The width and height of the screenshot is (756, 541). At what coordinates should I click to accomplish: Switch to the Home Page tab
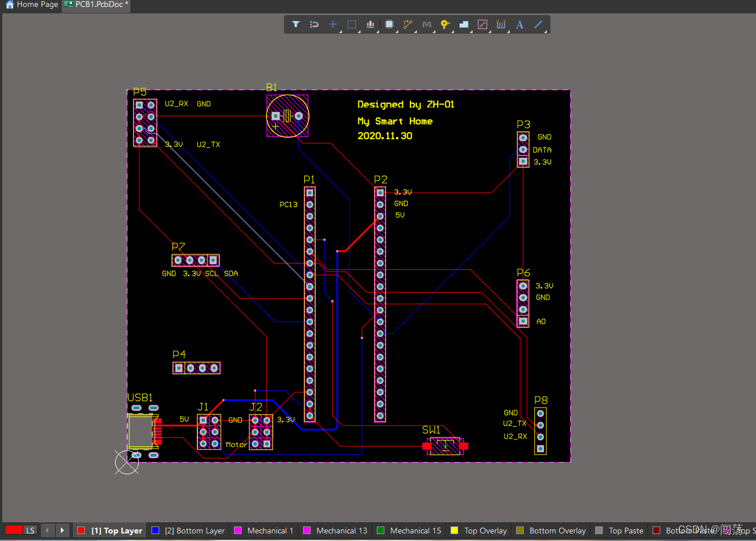click(x=32, y=5)
